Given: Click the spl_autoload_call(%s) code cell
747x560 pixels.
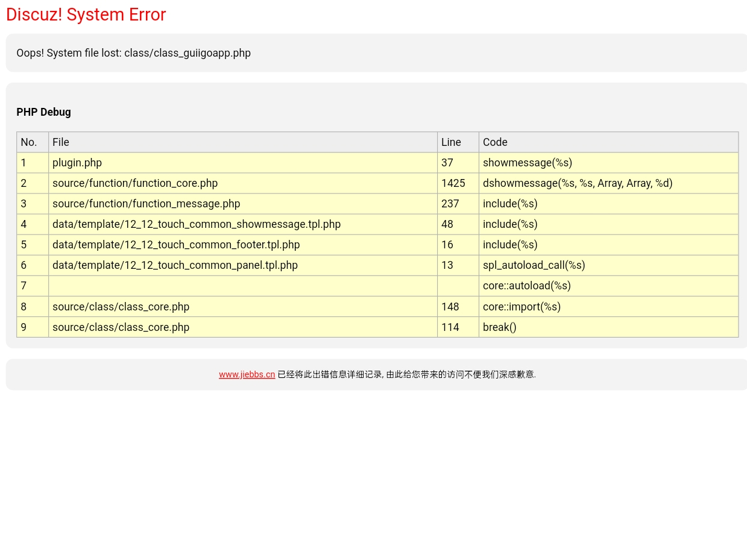Looking at the screenshot, I should pyautogui.click(x=534, y=265).
